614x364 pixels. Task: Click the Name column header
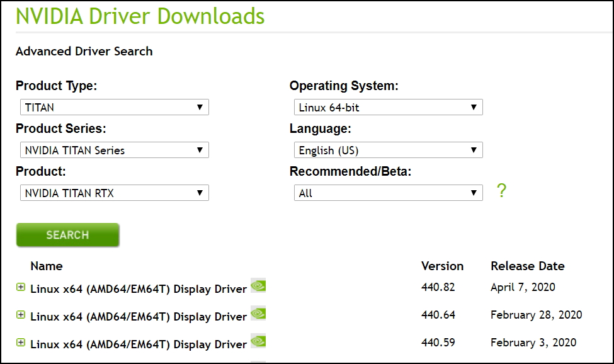[47, 266]
